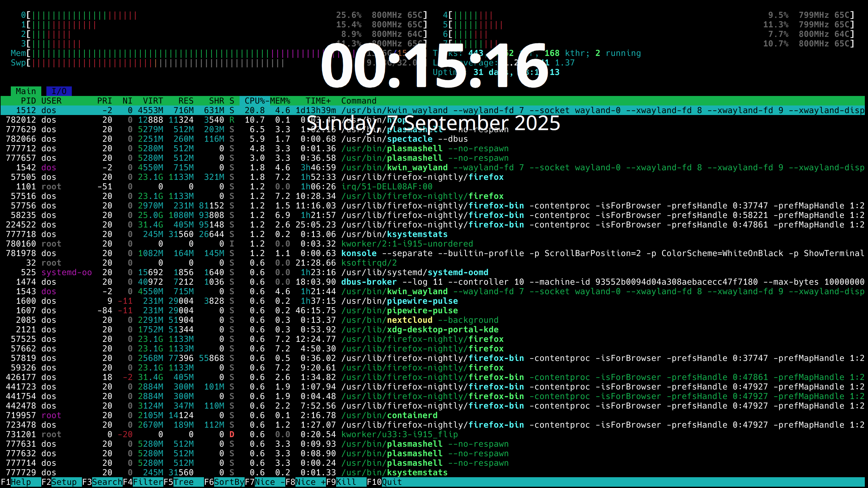This screenshot has height=488, width=868.
Task: Click F8 Nice + button
Action: tap(306, 482)
